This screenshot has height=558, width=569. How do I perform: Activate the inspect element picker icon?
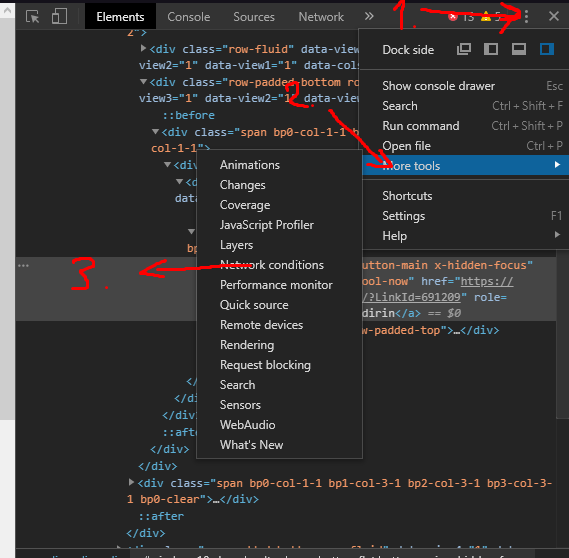pos(33,17)
